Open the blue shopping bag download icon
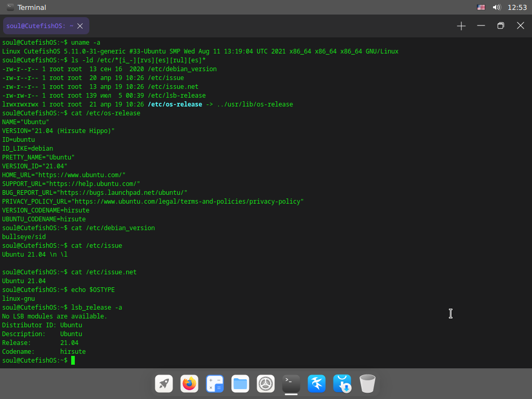Screen dimensions: 532x399 click(342, 383)
